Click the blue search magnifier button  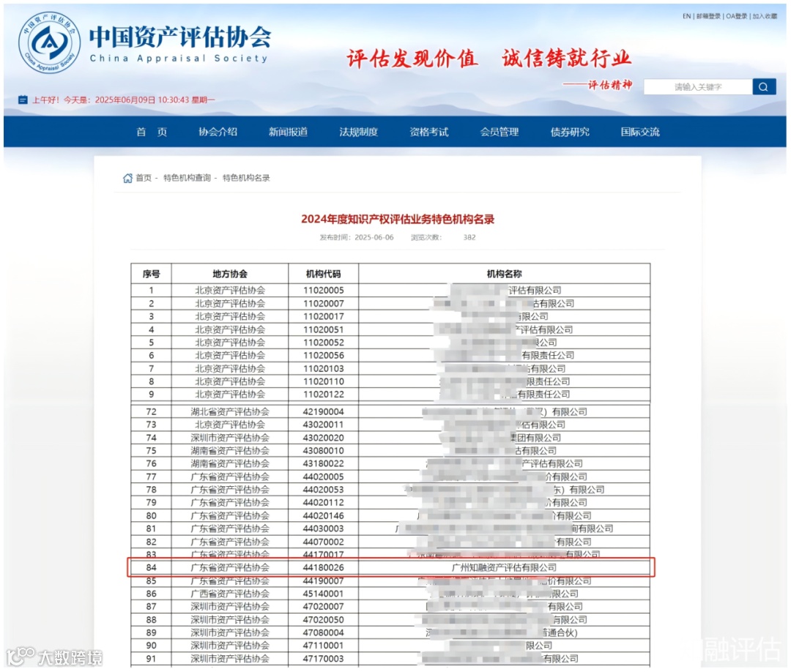764,86
